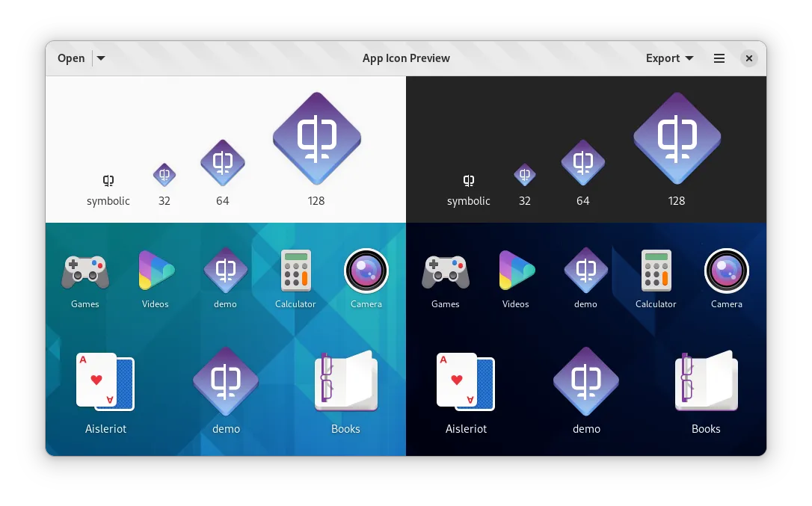The width and height of the screenshot is (812, 506).
Task: Click the Aisleriot cards icon on light side
Action: click(x=105, y=381)
